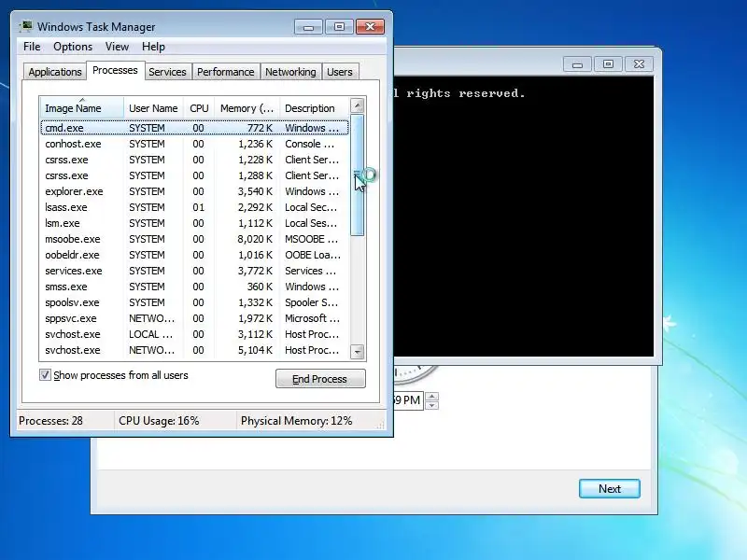Viewport: 747px width, 560px height.
Task: Select the smss.exe process
Action: coord(194,287)
